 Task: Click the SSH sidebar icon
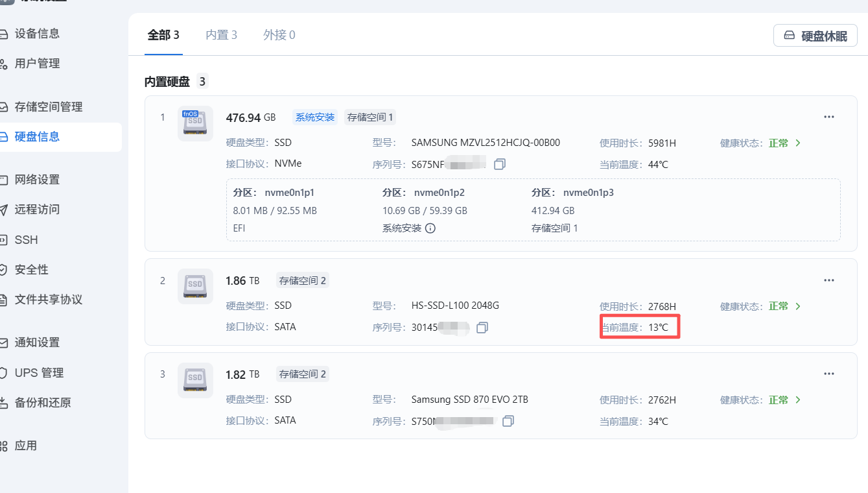pos(3,240)
